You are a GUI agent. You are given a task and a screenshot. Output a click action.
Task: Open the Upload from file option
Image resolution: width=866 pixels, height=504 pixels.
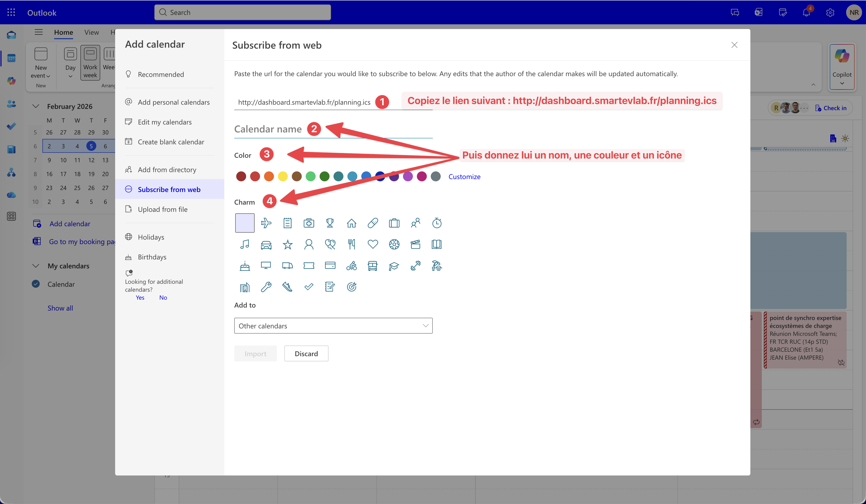163,209
